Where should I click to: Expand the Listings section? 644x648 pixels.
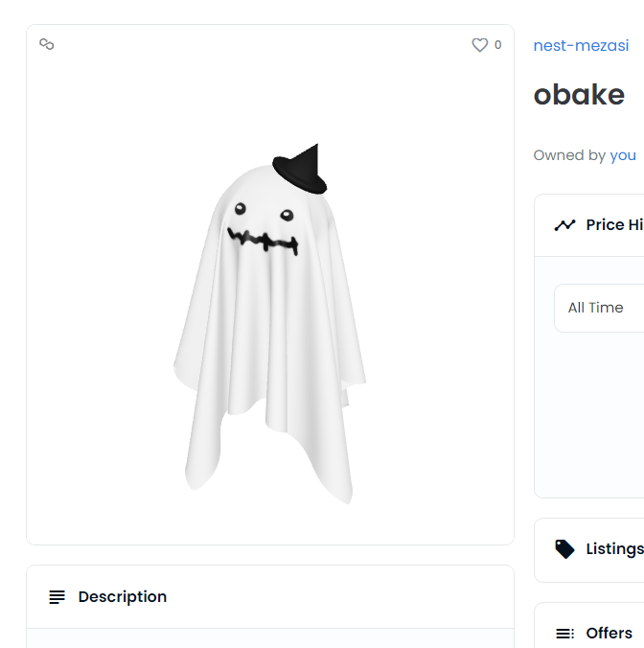(613, 549)
